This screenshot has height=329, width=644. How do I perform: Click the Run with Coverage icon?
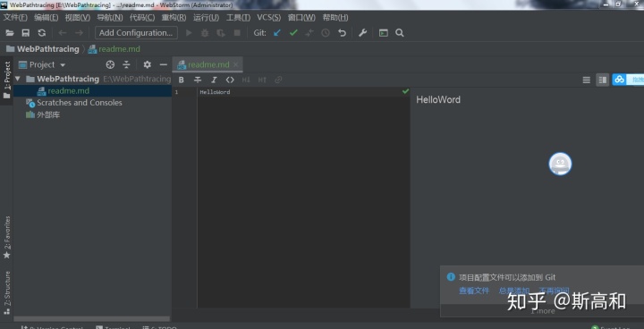221,33
